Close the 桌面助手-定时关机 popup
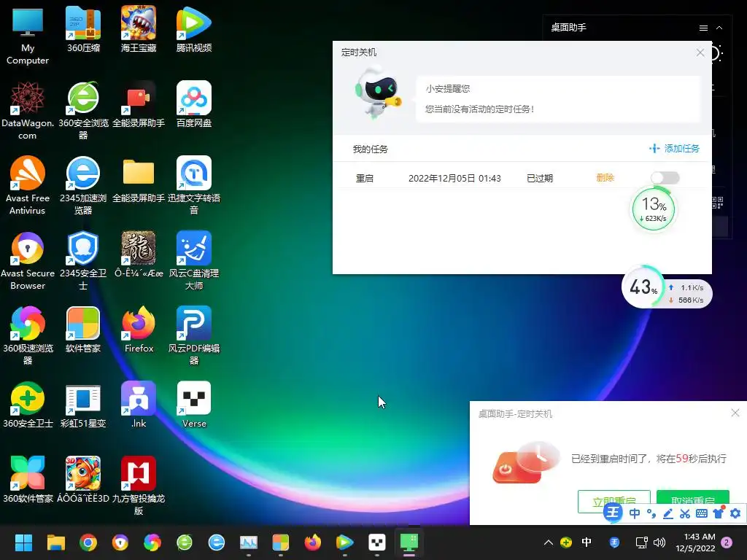Viewport: 747px width, 560px height. click(x=735, y=413)
